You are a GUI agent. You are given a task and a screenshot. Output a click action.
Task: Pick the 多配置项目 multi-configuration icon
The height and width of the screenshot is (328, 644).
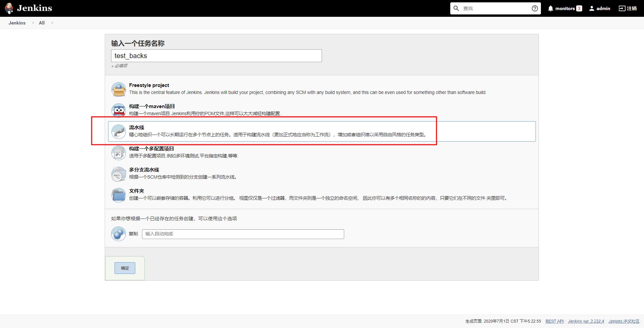119,153
